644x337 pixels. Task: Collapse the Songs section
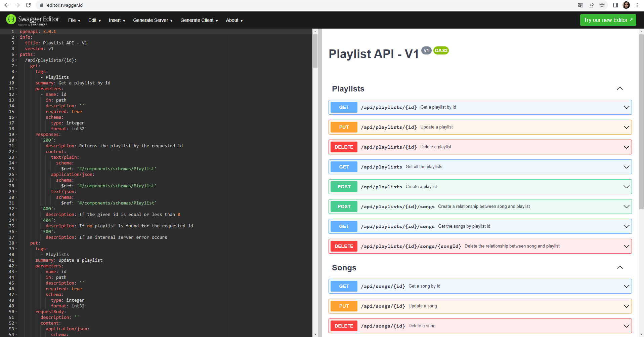620,267
